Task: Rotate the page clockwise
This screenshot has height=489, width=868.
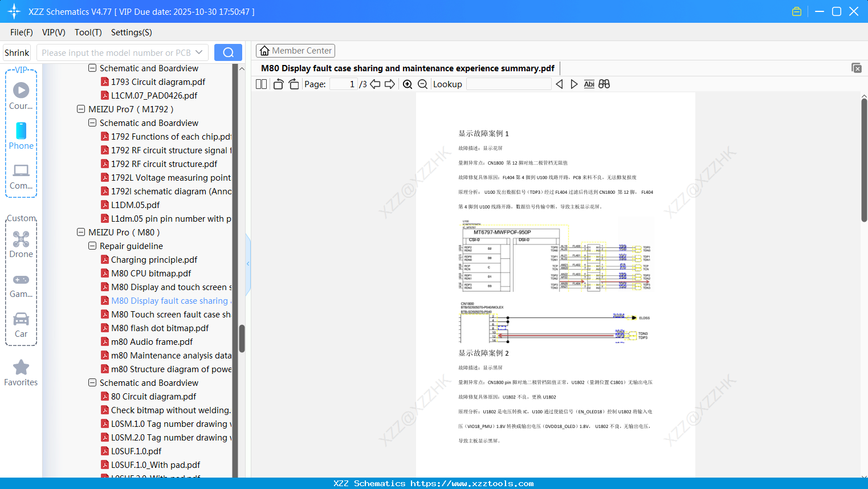Action: pyautogui.click(x=294, y=84)
